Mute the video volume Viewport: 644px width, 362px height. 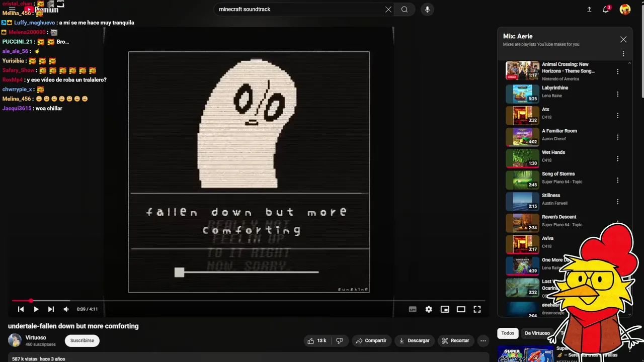66,309
